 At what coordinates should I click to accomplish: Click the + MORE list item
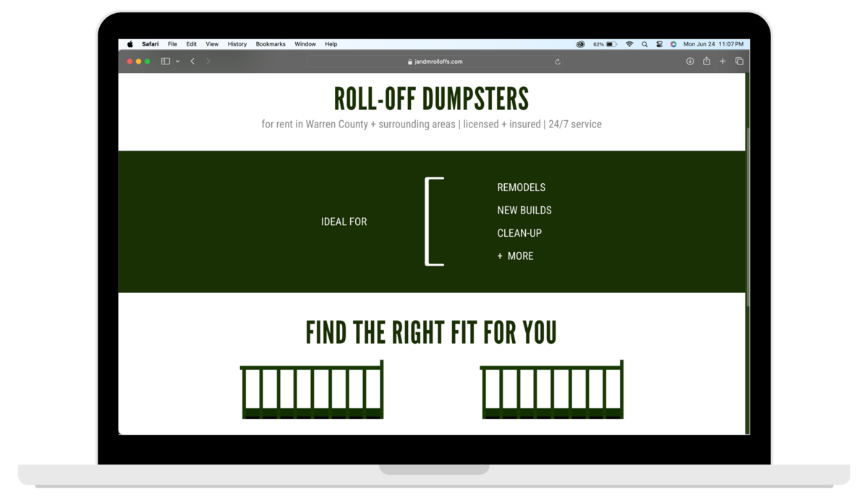point(515,256)
